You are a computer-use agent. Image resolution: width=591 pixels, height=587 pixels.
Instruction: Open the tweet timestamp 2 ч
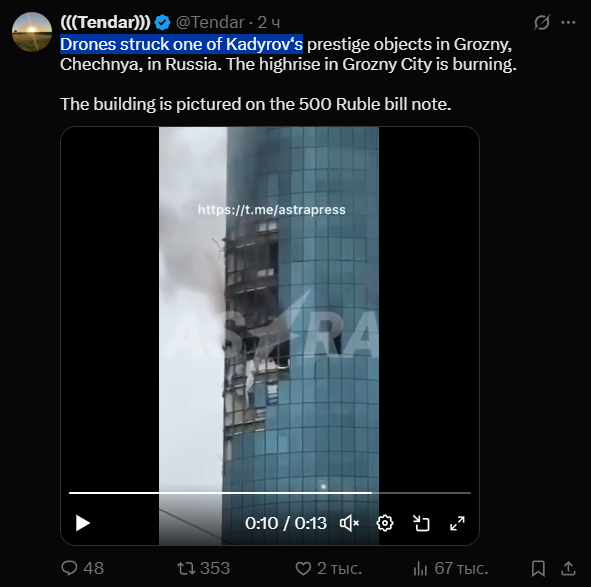(269, 23)
